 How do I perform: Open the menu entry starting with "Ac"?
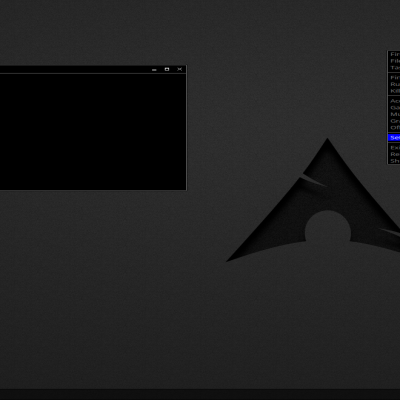pyautogui.click(x=394, y=101)
